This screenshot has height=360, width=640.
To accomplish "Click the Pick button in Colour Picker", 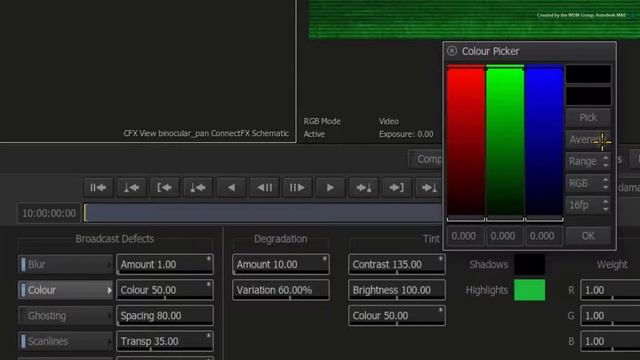I will pos(588,118).
